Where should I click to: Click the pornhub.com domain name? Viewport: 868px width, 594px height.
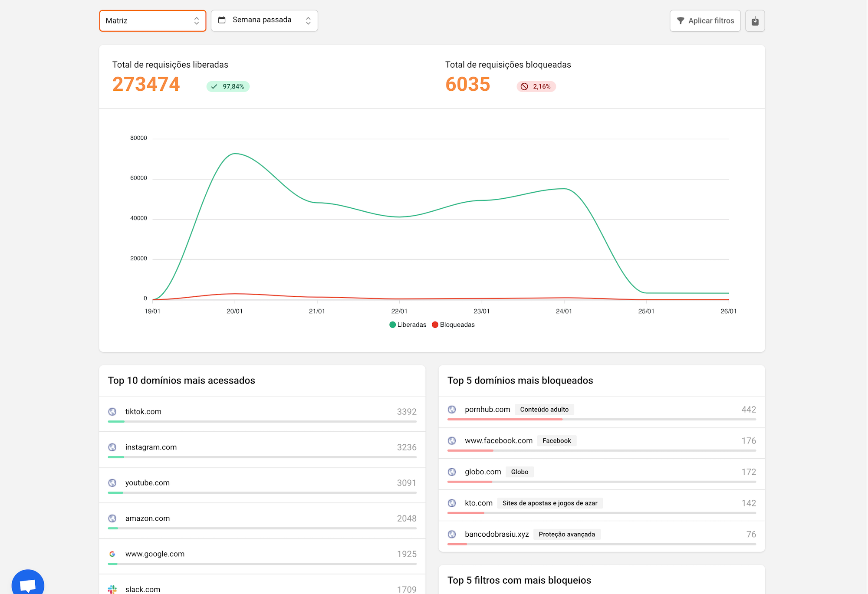click(487, 409)
